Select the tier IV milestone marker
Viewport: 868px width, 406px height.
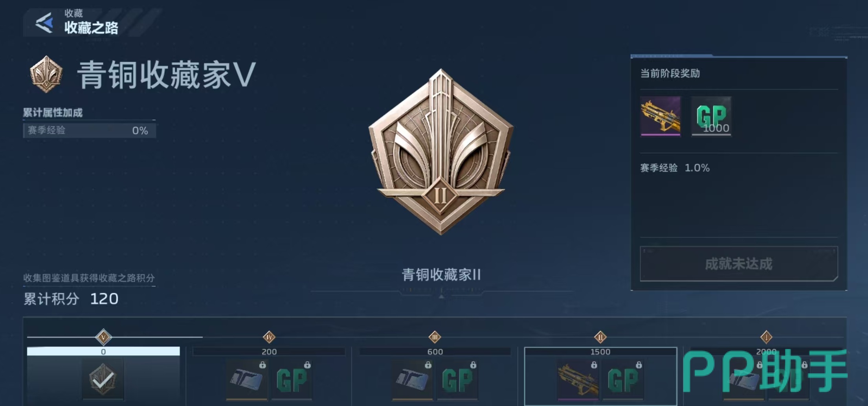pyautogui.click(x=269, y=337)
